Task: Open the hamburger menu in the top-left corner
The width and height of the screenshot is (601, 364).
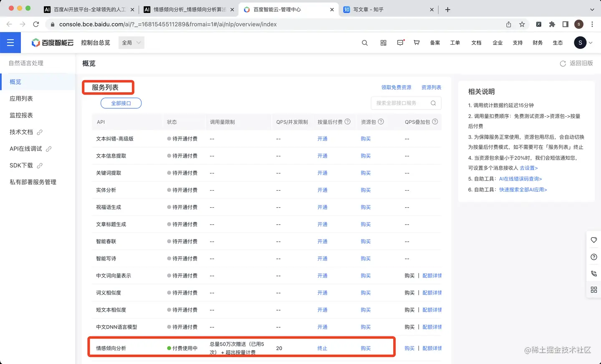Action: tap(10, 42)
